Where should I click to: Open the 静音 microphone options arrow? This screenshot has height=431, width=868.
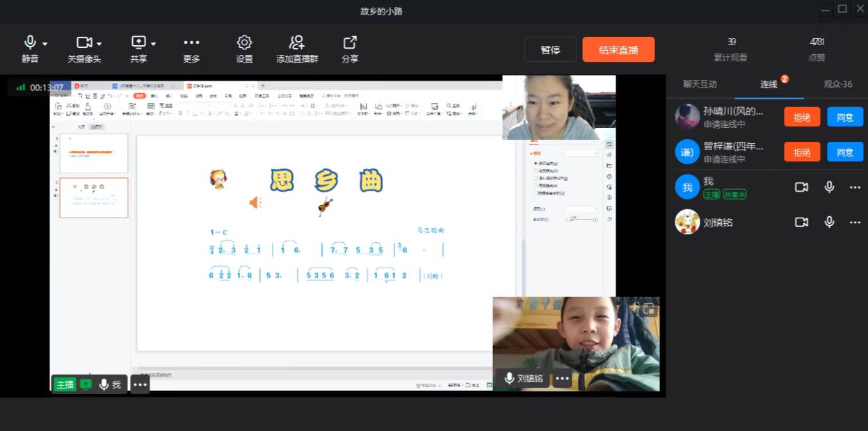tap(45, 44)
